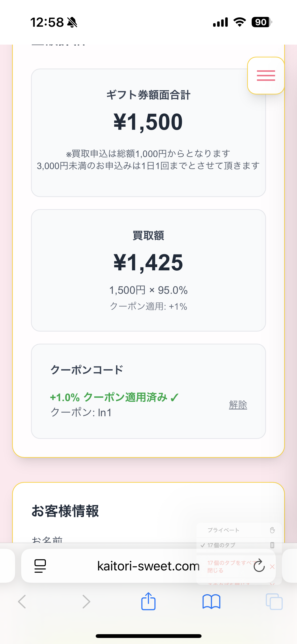Tap the clock showing 12:58
297x644 pixels.
(47, 22)
